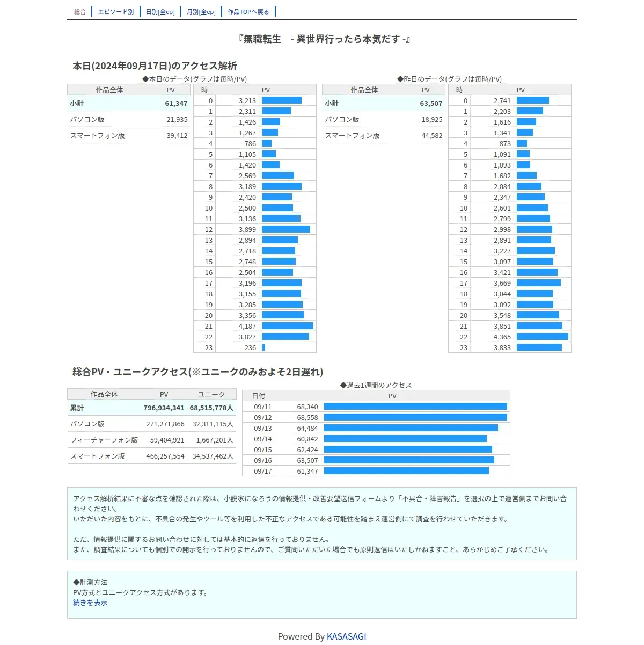
Task: Select weekly PV value 62,424
Action: coord(308,450)
